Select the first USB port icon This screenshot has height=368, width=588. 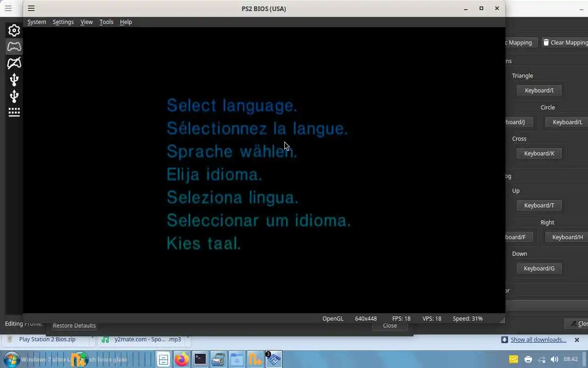coord(14,80)
